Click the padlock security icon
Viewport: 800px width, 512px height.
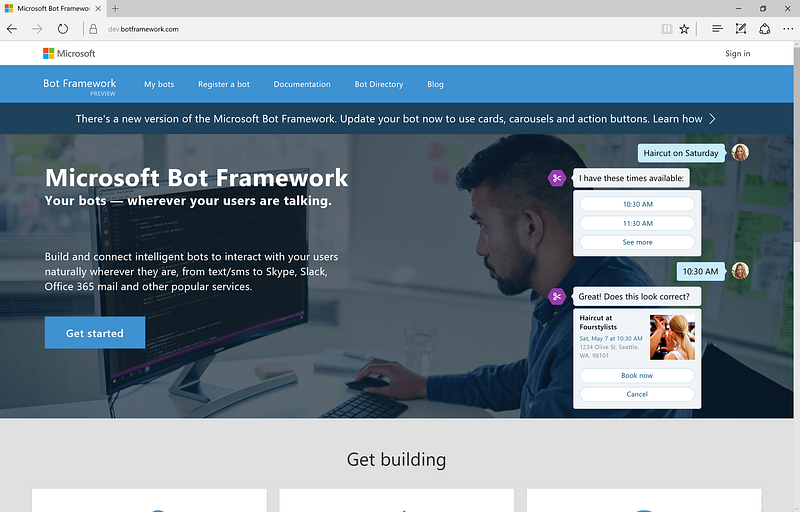click(x=93, y=29)
